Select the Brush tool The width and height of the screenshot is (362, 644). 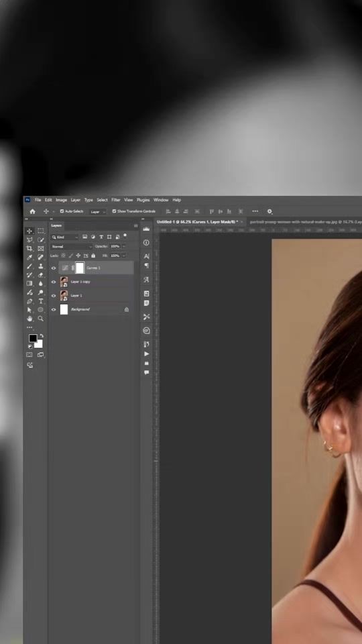[x=29, y=266]
